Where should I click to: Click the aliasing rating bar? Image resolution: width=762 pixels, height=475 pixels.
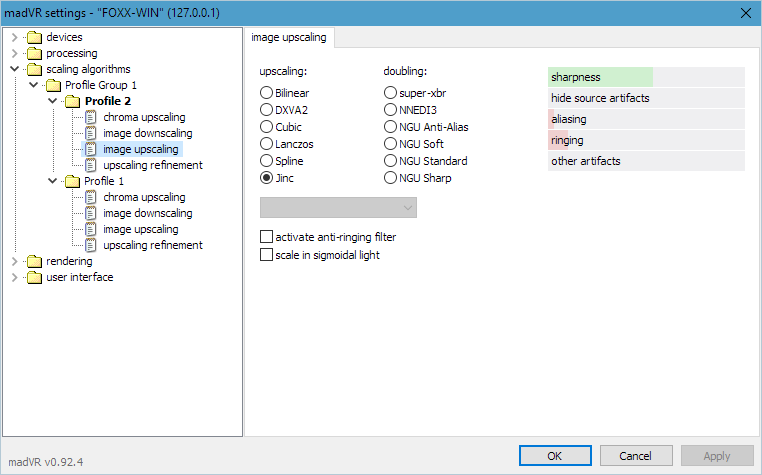[646, 119]
